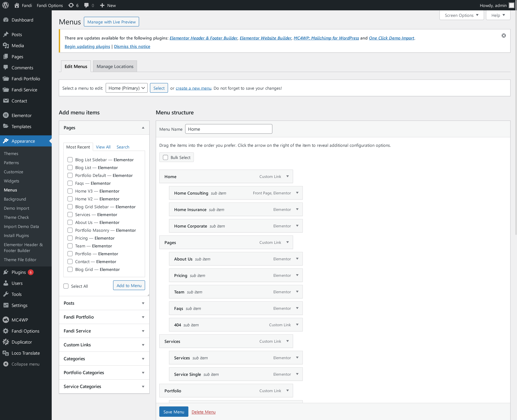Tick the Blog Grid — Elementor checkbox
Screen dimensions: 517x420
tap(70, 269)
